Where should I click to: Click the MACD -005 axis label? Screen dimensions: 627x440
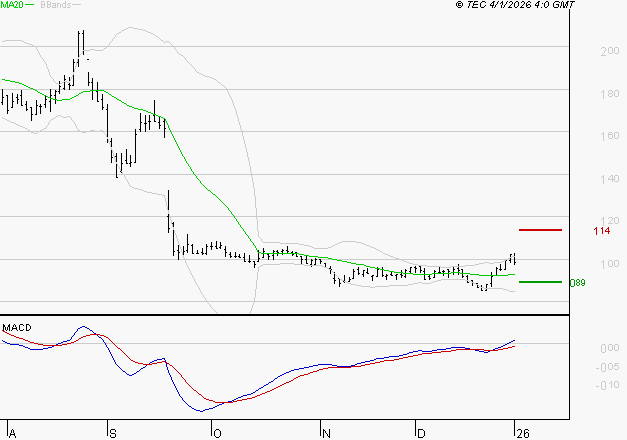click(607, 367)
